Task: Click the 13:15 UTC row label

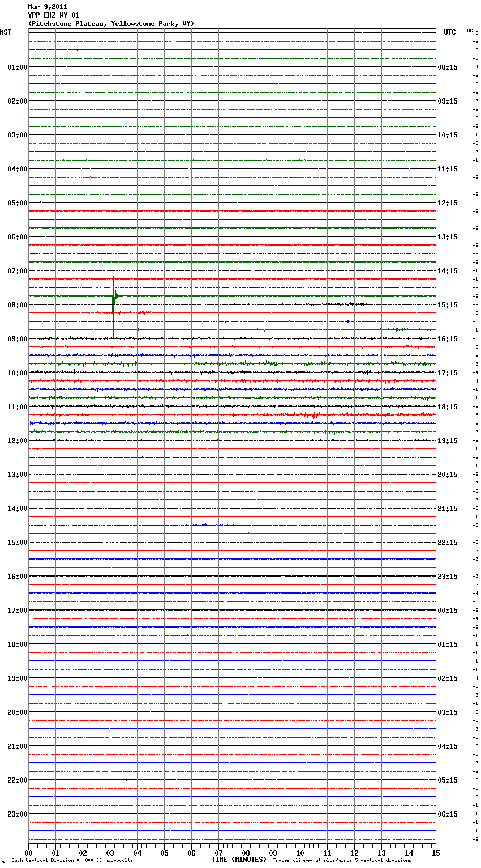Action: pos(448,237)
